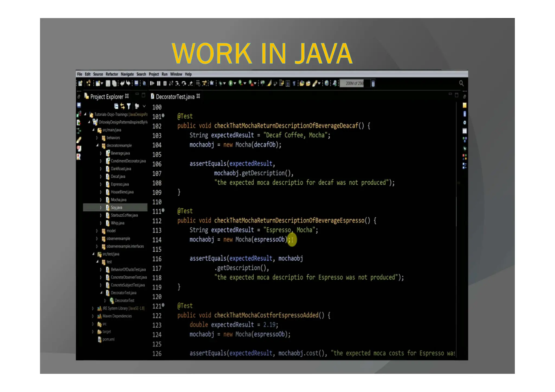Toggle fold marker at line 111
This screenshot has height=392, width=555.
163,210
